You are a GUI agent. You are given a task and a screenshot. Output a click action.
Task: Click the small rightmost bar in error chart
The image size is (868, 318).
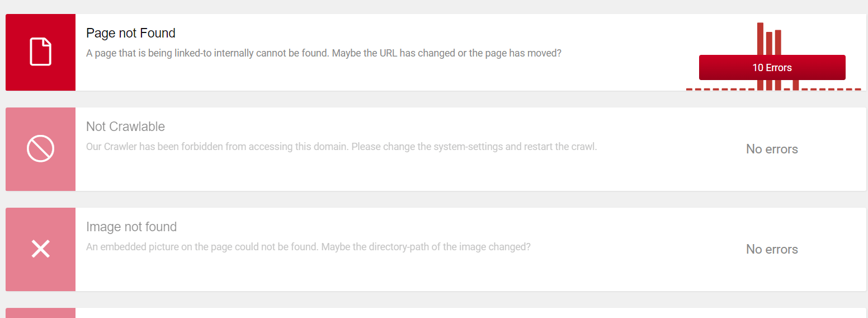(x=796, y=85)
